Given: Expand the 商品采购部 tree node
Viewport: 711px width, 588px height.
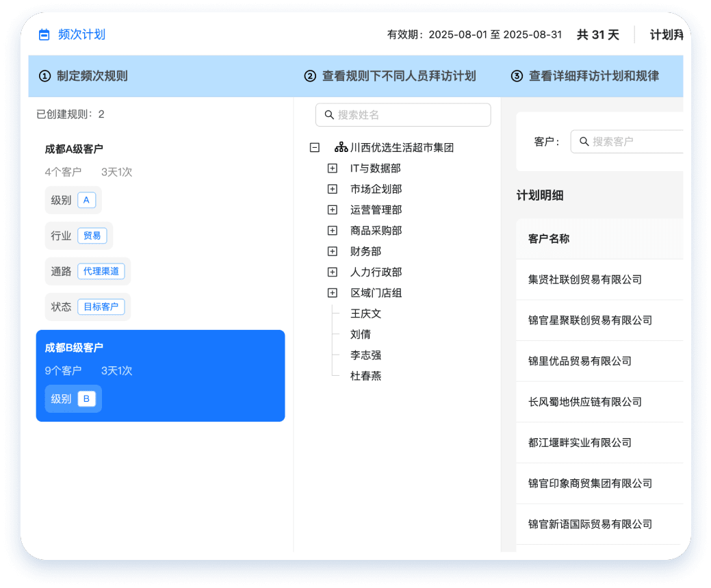Looking at the screenshot, I should [x=332, y=230].
